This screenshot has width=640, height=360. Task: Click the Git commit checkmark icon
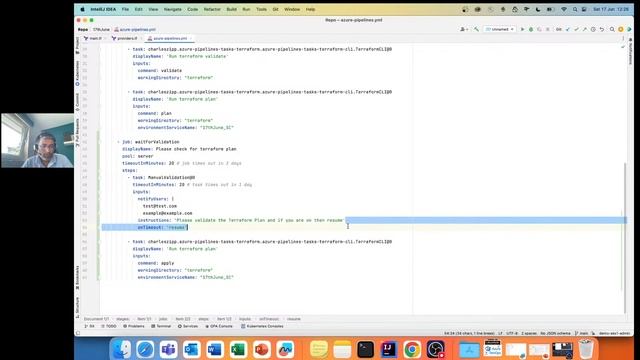(x=576, y=29)
